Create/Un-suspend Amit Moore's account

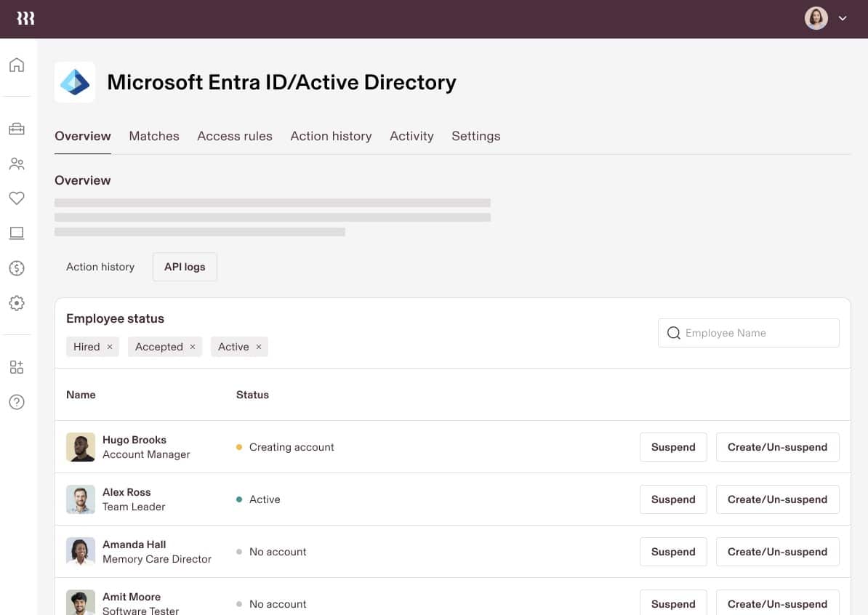pyautogui.click(x=777, y=603)
